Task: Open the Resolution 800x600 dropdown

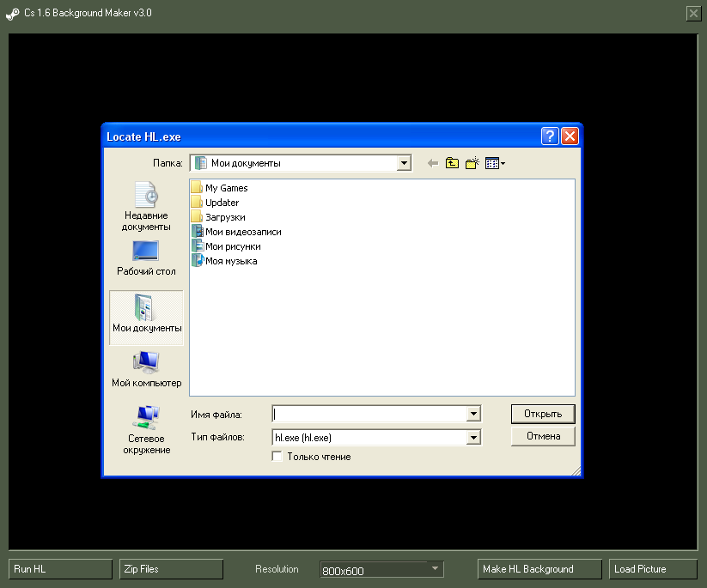Action: pyautogui.click(x=381, y=569)
